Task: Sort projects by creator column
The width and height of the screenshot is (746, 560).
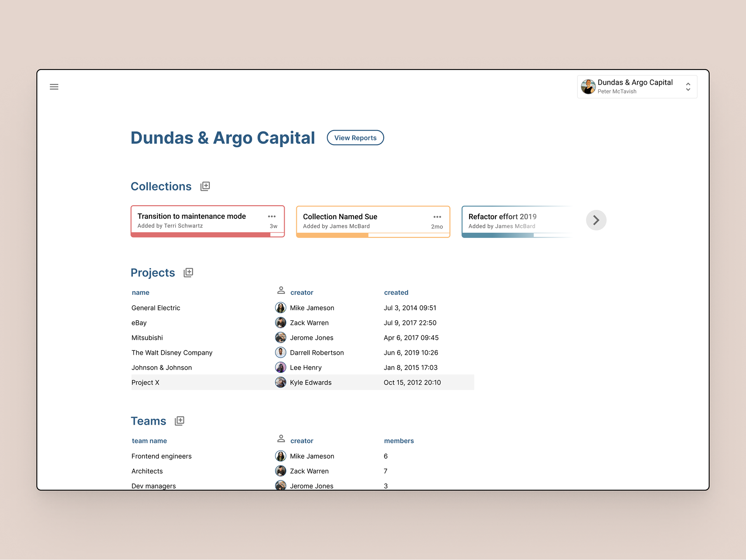Action: 302,293
